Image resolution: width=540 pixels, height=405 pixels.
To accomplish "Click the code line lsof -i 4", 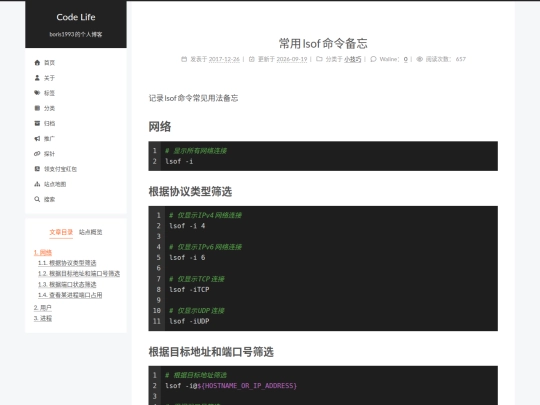I will click(187, 226).
